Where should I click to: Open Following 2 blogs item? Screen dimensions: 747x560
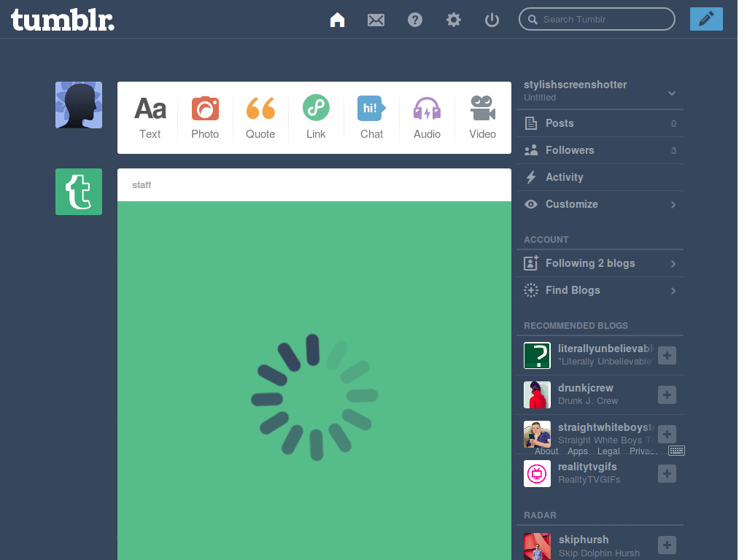[x=600, y=263]
